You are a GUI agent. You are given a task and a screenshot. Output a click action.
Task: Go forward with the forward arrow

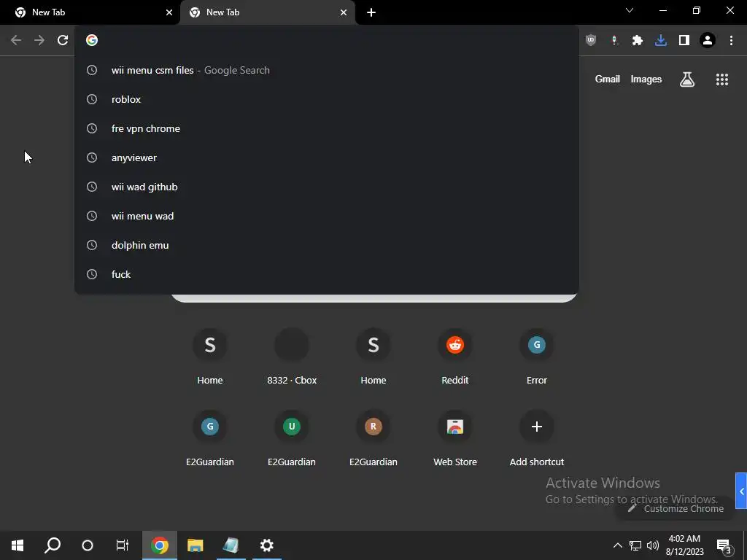[39, 40]
